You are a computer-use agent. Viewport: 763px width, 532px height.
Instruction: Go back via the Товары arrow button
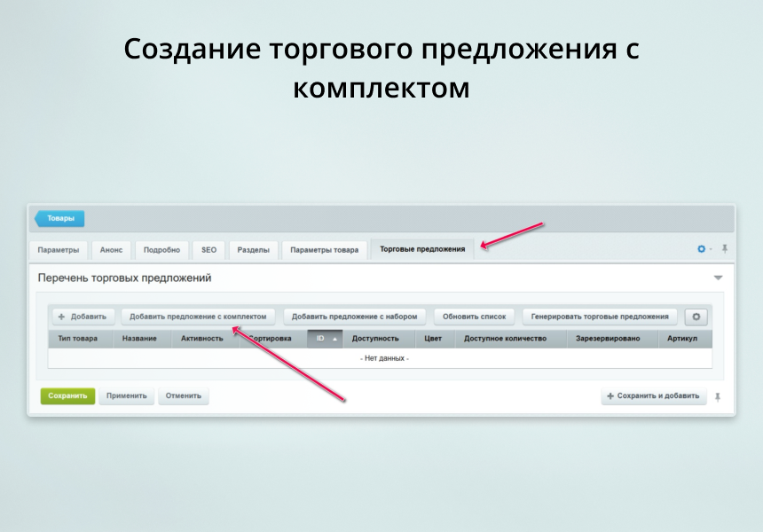coord(59,218)
